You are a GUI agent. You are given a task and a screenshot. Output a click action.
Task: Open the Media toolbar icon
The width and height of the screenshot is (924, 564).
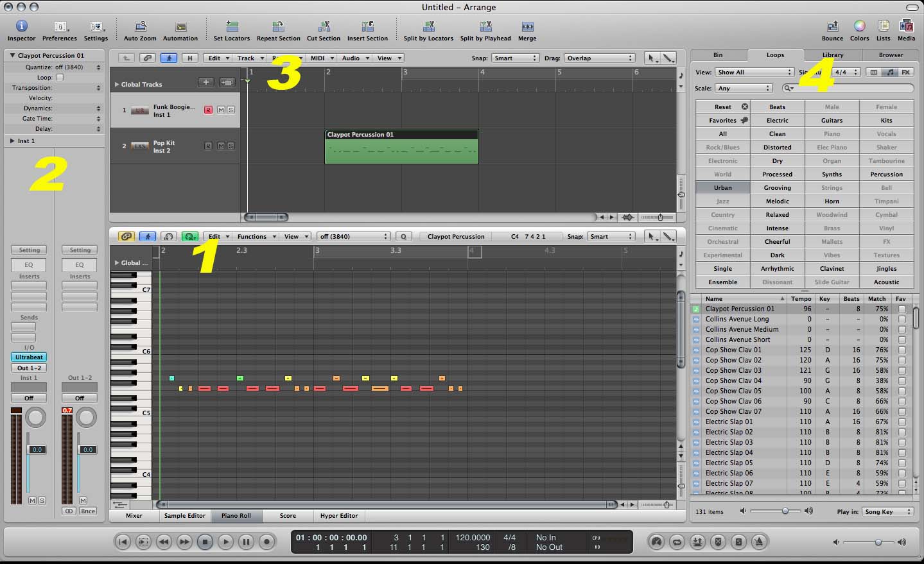pyautogui.click(x=906, y=26)
